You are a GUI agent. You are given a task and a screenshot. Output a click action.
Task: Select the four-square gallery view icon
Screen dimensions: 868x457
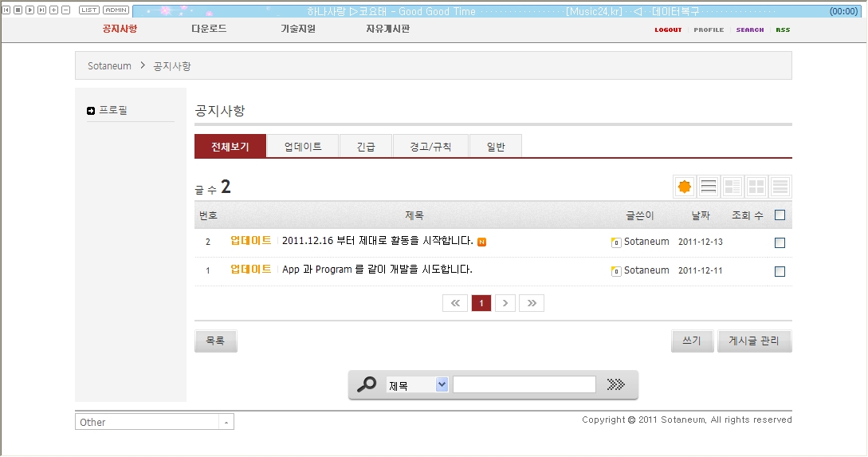tap(756, 187)
